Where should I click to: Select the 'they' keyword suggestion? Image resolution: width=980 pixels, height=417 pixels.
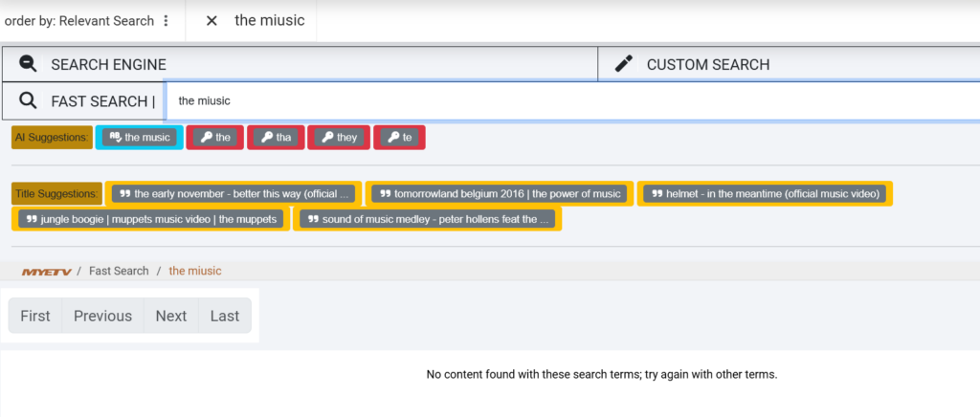tap(339, 137)
